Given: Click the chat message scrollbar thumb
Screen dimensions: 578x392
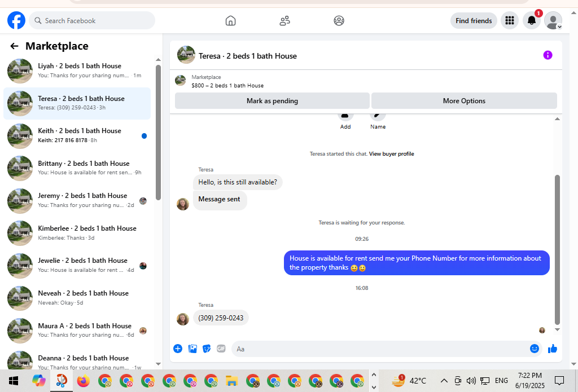Looking at the screenshot, I should coord(557,250).
